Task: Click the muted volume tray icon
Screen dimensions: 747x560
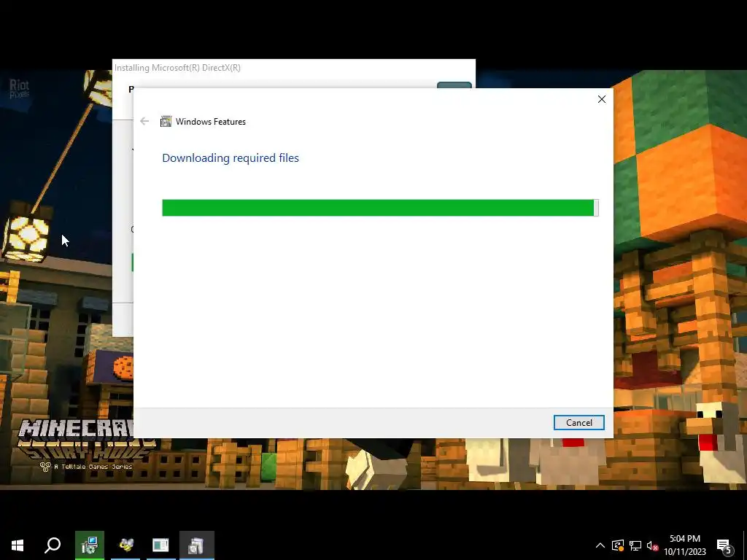Action: pyautogui.click(x=652, y=545)
